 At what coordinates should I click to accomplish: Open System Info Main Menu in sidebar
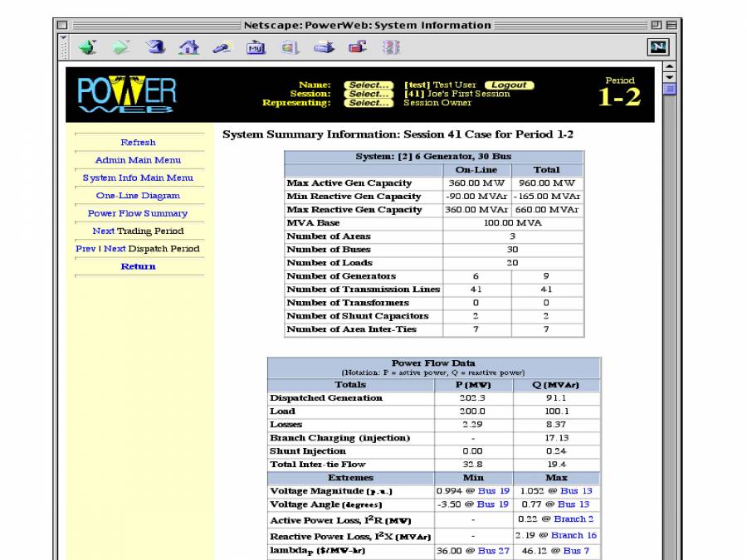click(x=138, y=178)
